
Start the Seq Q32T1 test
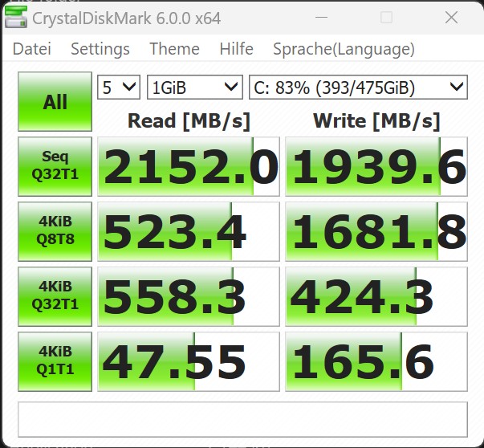tap(55, 166)
